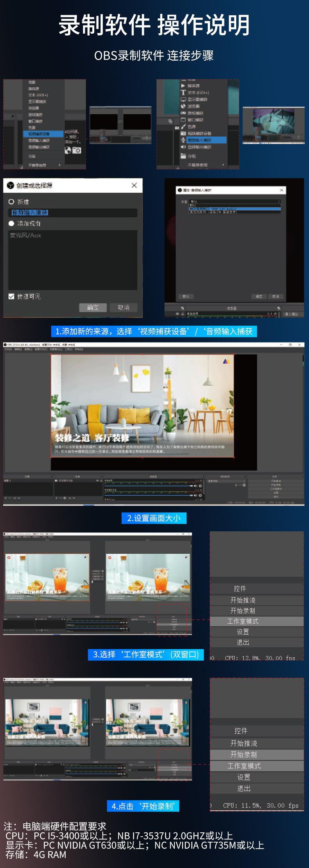Viewport: 309px width, 868px height.
Task: Click the brush icon for 色源
Action: [x=183, y=126]
